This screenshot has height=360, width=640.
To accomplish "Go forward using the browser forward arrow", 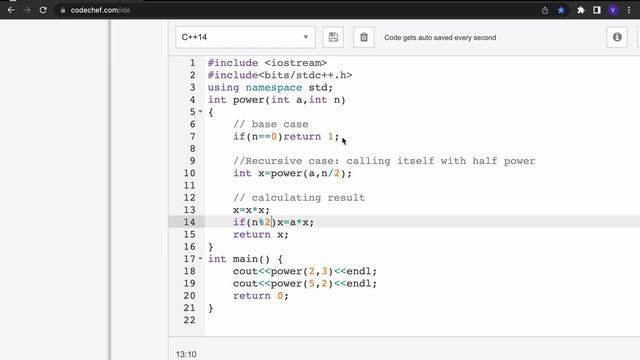I will pos(27,10).
